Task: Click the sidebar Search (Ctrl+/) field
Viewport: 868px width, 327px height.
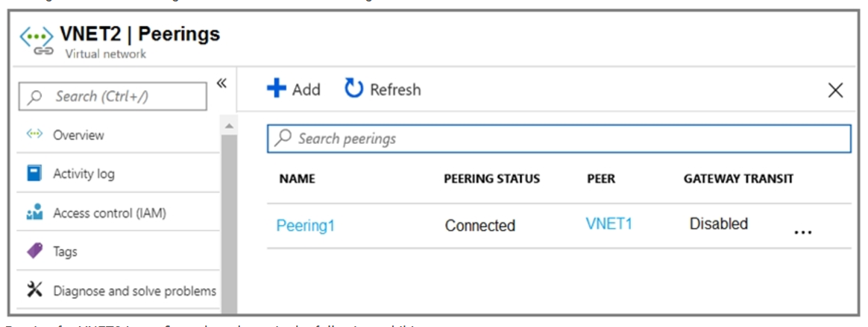Action: pyautogui.click(x=113, y=97)
